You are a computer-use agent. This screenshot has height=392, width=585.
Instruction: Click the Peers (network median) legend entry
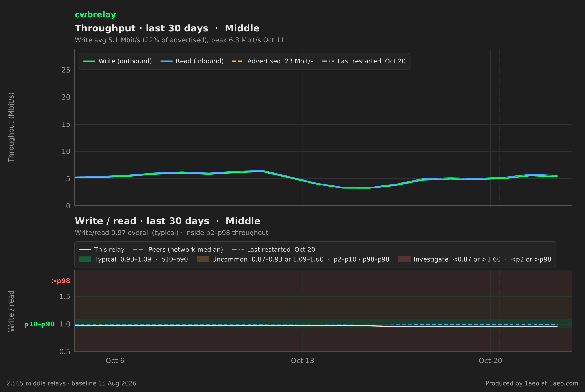pos(178,250)
